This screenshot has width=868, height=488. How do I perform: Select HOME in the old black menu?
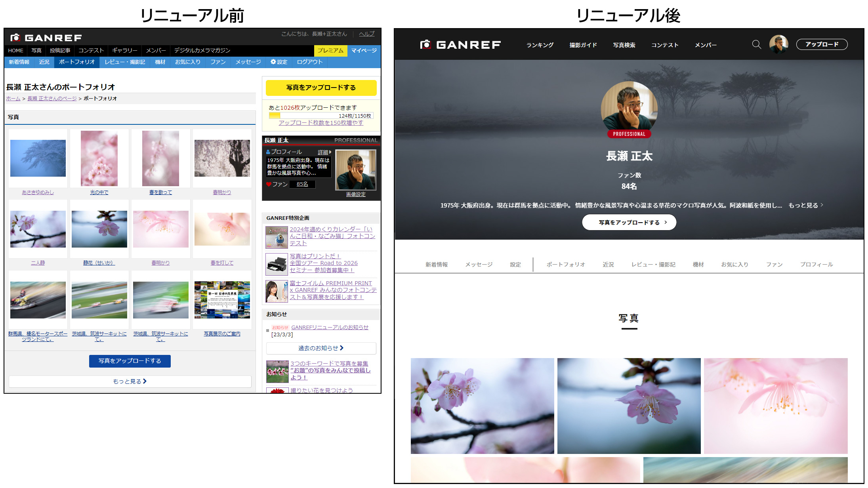(x=16, y=50)
